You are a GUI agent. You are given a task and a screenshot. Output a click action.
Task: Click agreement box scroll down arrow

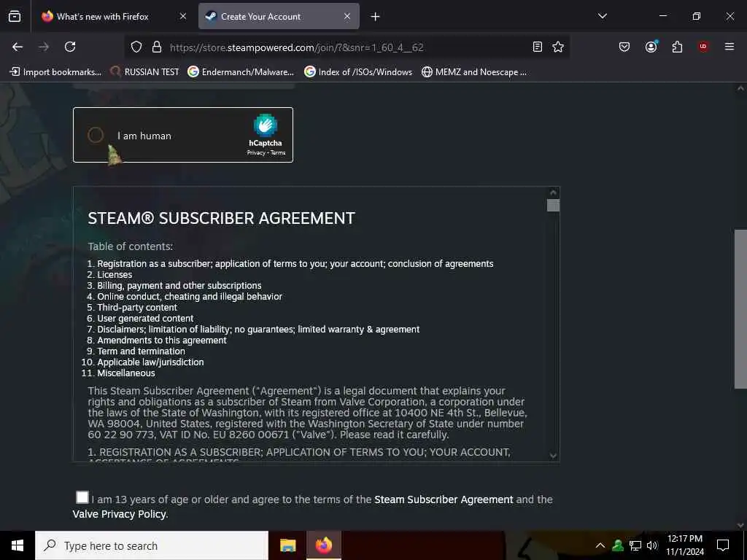click(x=553, y=456)
